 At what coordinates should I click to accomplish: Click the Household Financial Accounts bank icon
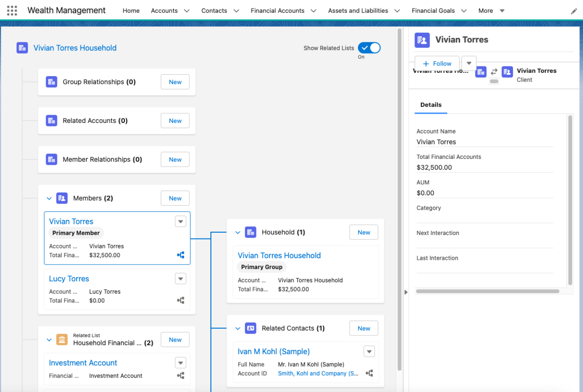[62, 340]
